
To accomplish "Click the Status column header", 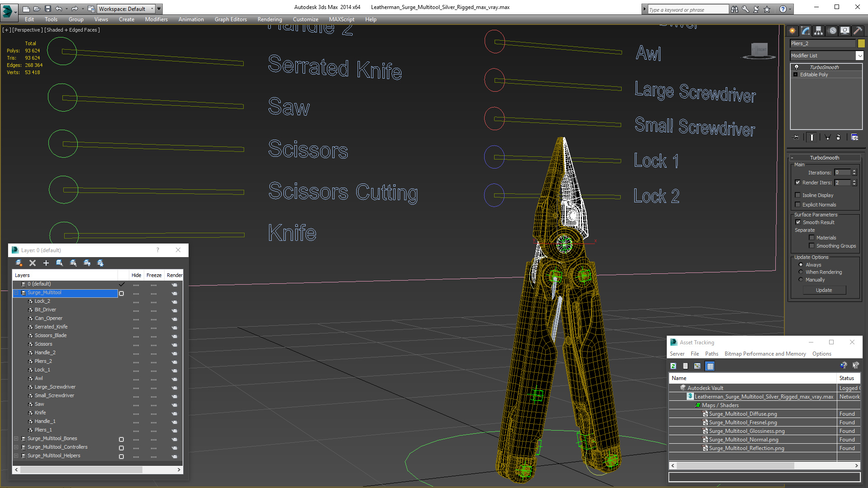I will [x=848, y=378].
